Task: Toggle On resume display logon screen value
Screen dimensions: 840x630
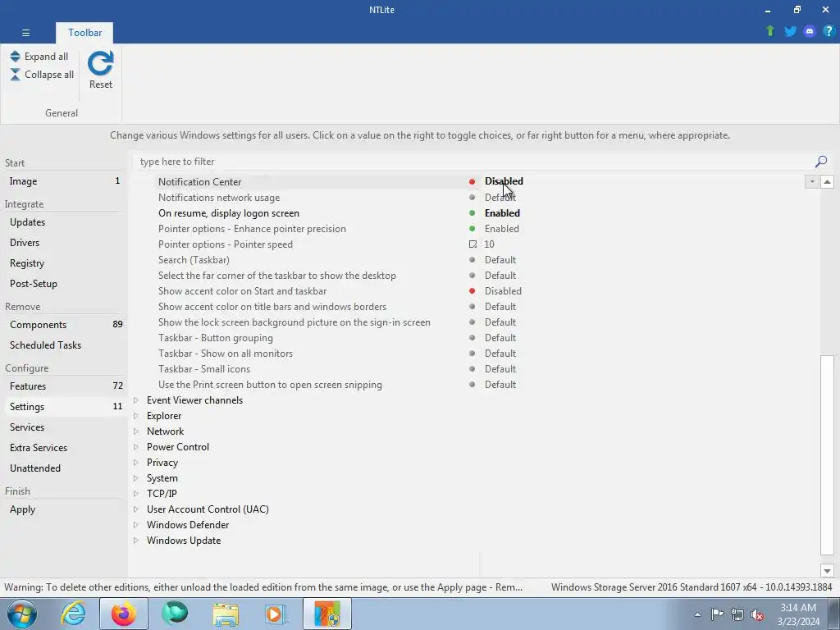Action: (502, 213)
